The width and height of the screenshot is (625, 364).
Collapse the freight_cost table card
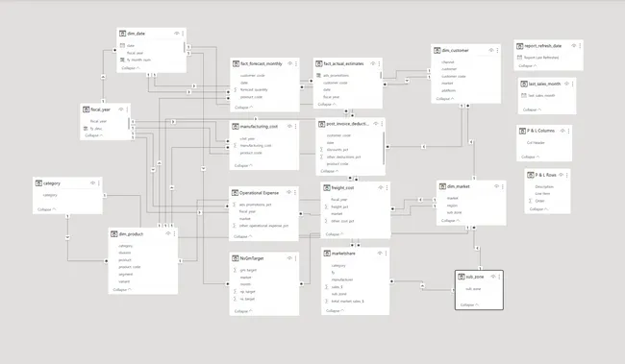335,234
